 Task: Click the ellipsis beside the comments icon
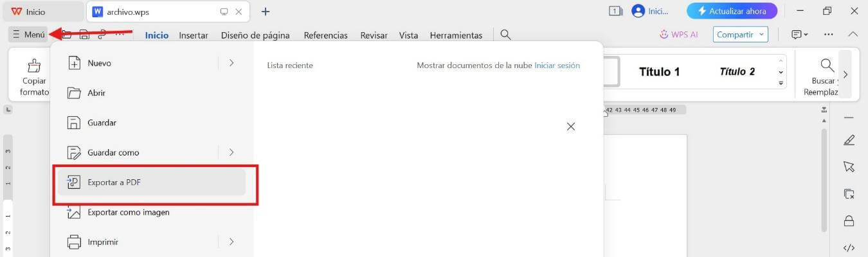[x=828, y=35]
